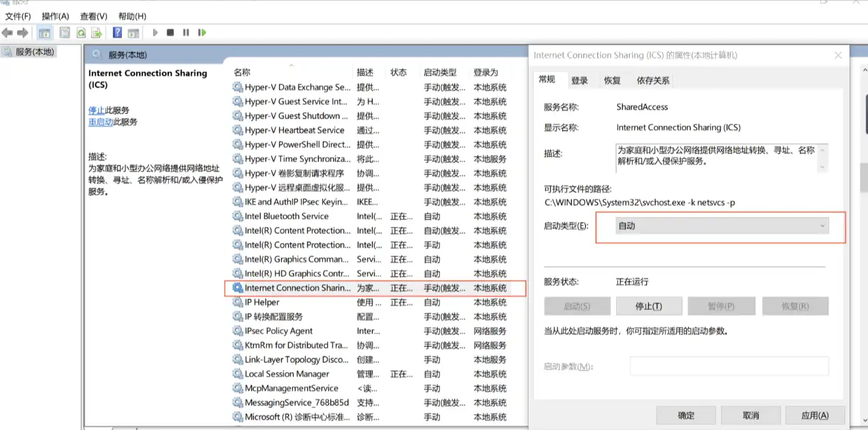Image resolution: width=868 pixels, height=430 pixels.
Task: Toggle the show/hide console tree icon
Action: click(44, 33)
